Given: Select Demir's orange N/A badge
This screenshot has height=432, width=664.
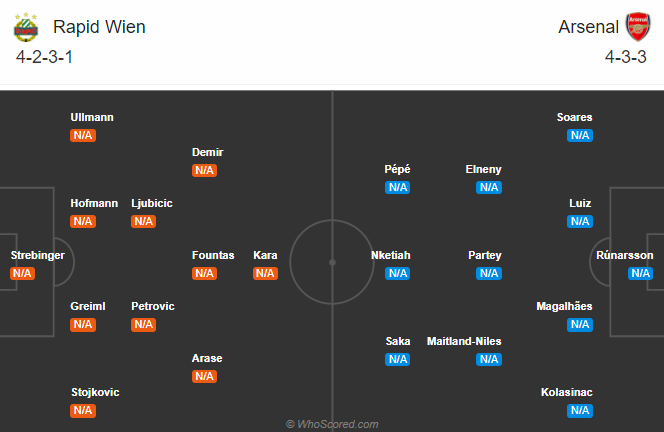Looking at the screenshot, I should [x=205, y=170].
